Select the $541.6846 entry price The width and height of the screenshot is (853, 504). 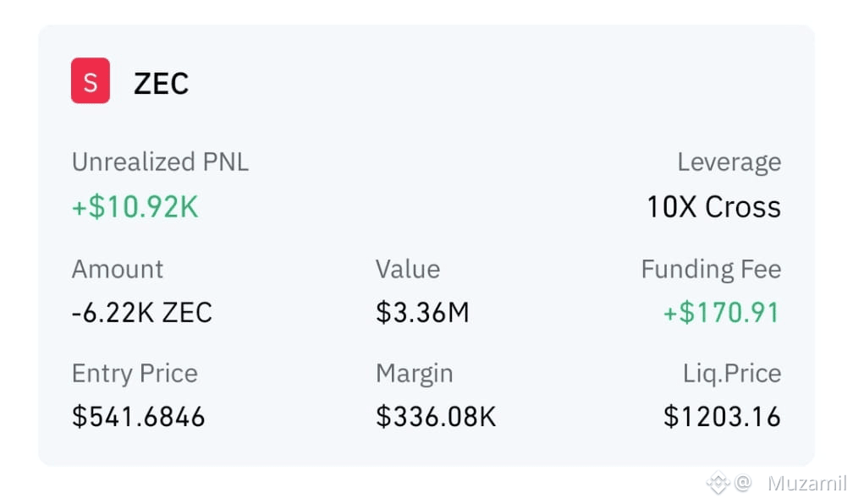pyautogui.click(x=138, y=417)
